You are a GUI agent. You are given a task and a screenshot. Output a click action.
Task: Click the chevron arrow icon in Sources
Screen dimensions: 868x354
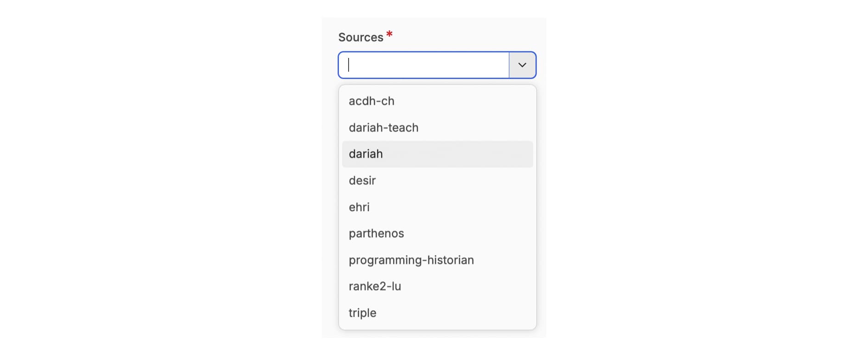(522, 65)
